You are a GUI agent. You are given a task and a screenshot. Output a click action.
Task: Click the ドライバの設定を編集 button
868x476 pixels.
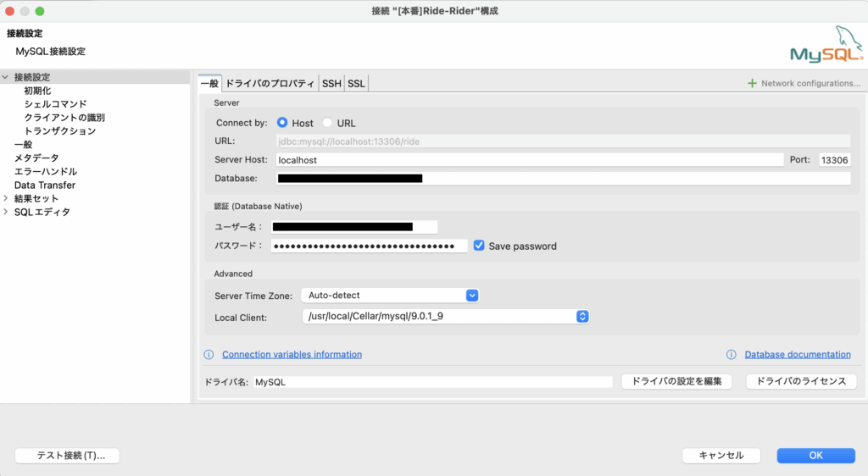[x=676, y=381]
